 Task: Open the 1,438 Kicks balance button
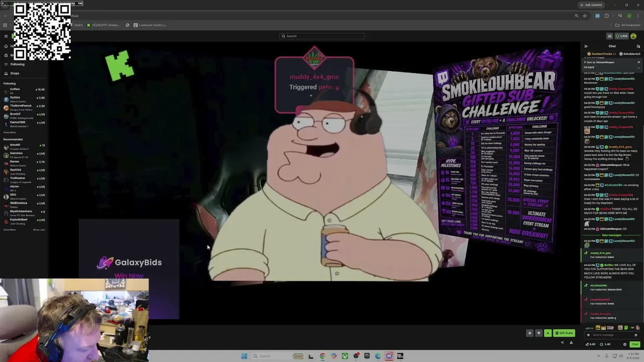coord(622,36)
